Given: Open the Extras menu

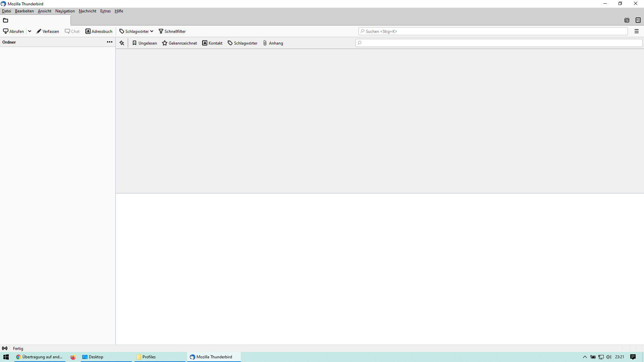Looking at the screenshot, I should 105,11.
